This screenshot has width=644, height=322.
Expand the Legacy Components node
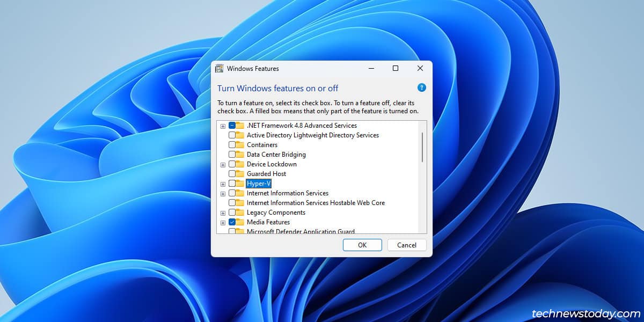pyautogui.click(x=223, y=213)
